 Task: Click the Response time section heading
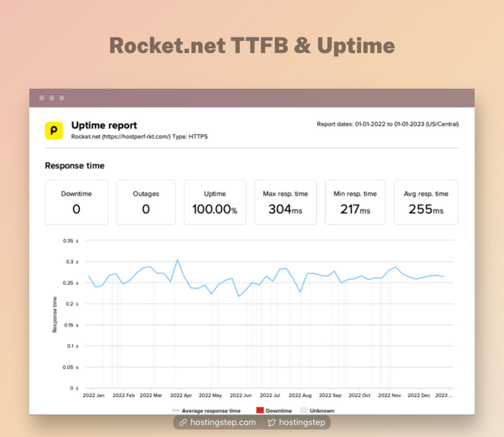75,166
